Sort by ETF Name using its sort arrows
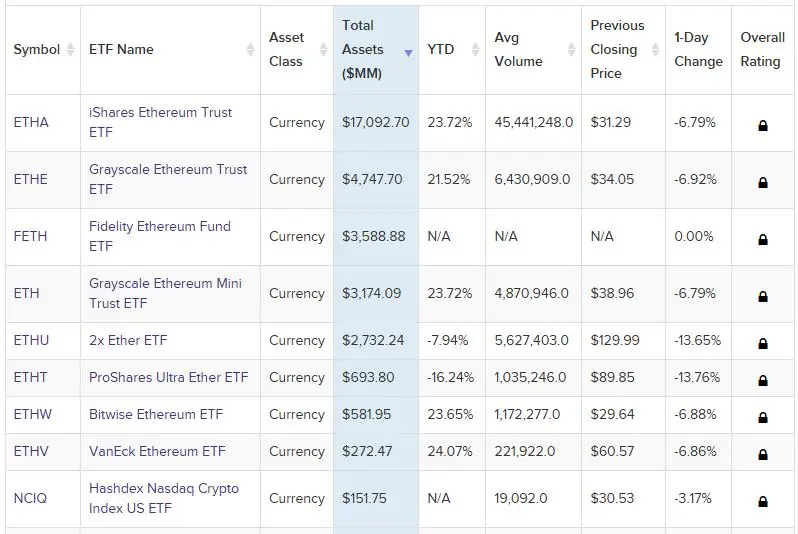Viewport: 798px width, 534px height. (x=250, y=50)
